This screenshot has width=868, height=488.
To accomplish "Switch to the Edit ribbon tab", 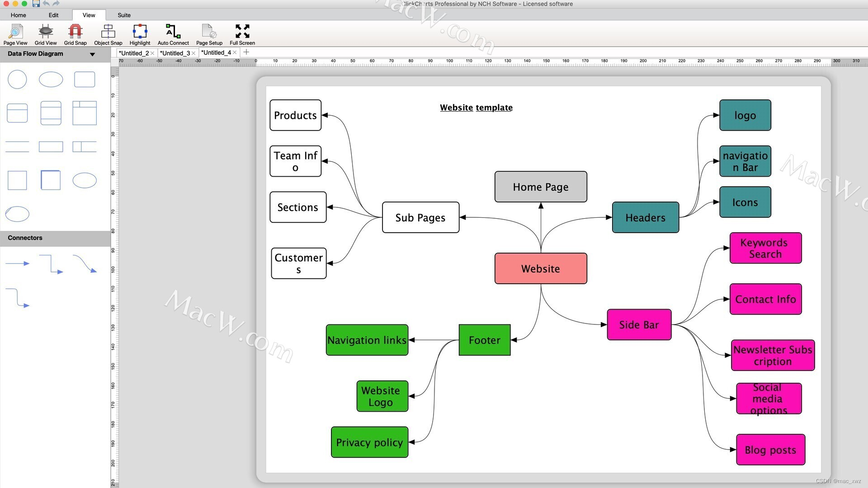I will pos(53,15).
